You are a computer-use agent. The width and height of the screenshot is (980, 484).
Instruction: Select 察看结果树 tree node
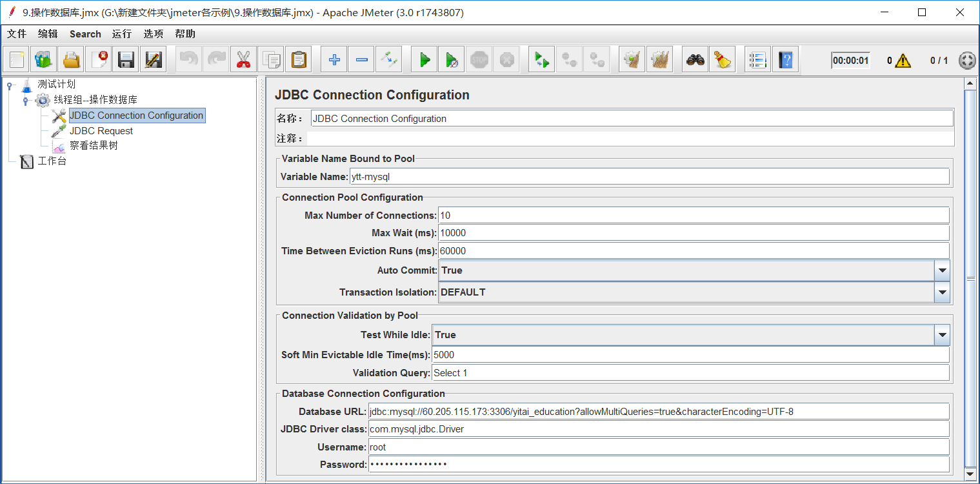tap(94, 146)
